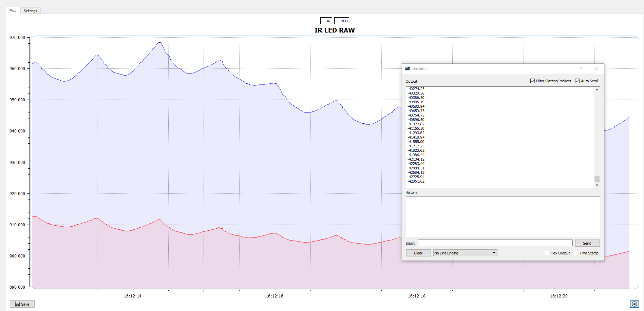Select the Plot tab
The height and width of the screenshot is (311, 644).
point(13,11)
